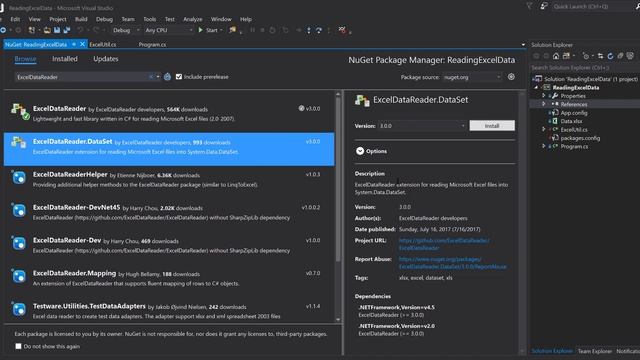Select the Browse tab link
This screenshot has width=640, height=360.
tap(25, 59)
